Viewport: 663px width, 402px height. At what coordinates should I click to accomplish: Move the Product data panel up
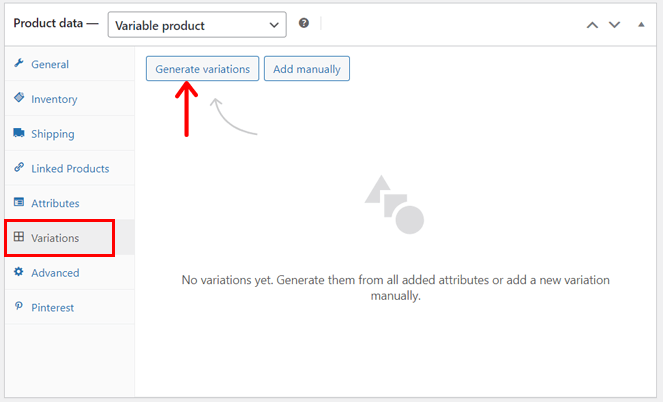coord(593,23)
